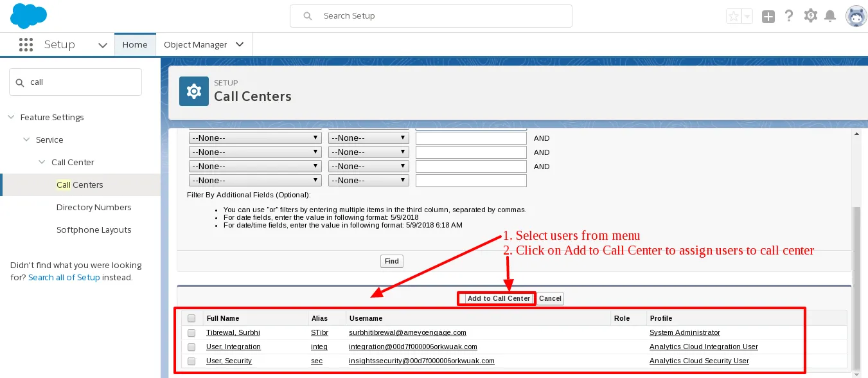Image resolution: width=868 pixels, height=378 pixels.
Task: Switch to the Home tab
Action: pyautogui.click(x=135, y=44)
